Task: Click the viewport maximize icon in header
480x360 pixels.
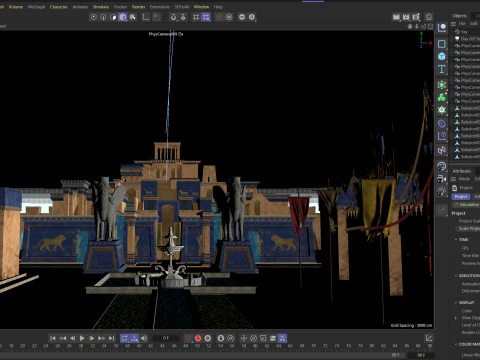Action: click(431, 26)
